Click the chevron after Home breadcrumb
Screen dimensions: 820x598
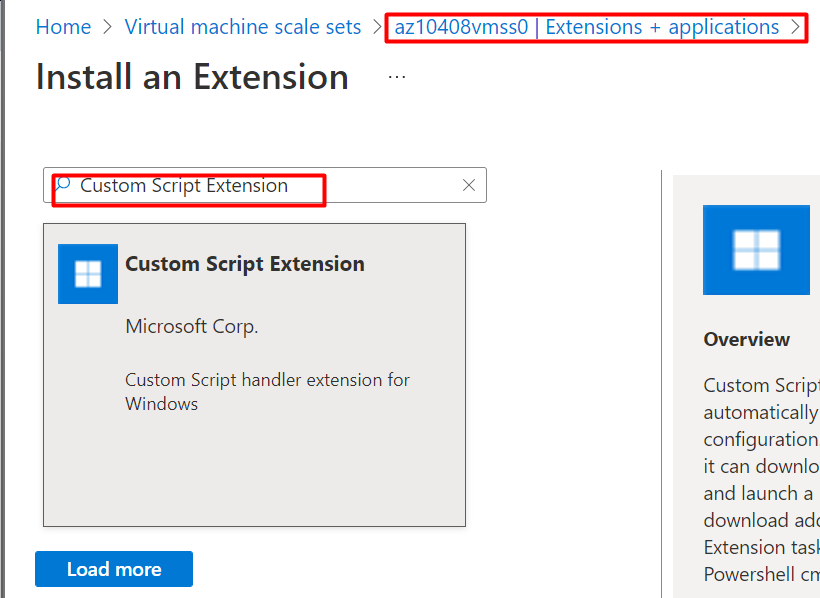click(108, 27)
